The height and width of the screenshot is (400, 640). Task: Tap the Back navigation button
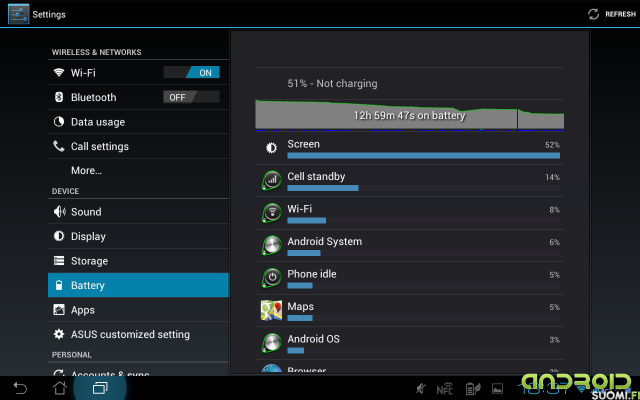(20, 388)
